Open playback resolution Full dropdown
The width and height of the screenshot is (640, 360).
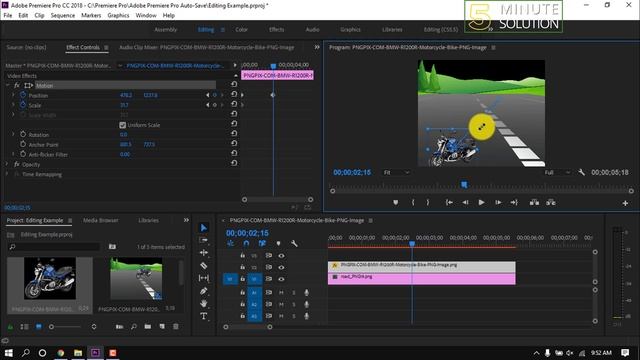coord(557,173)
